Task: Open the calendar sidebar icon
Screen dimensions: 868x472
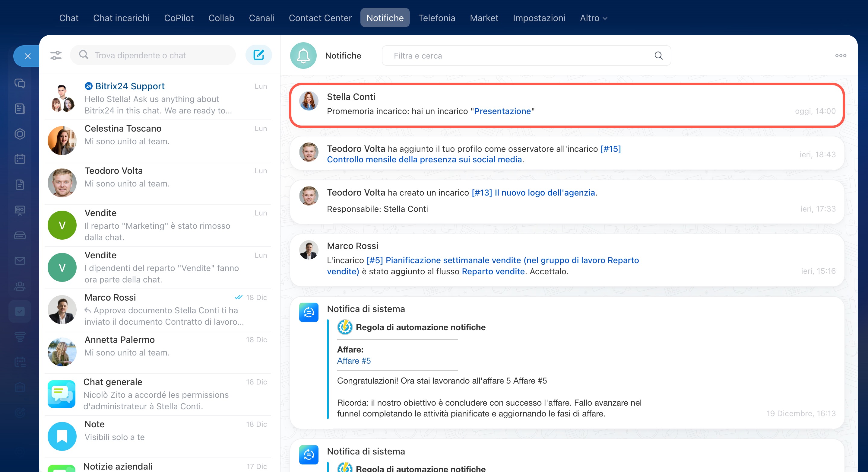Action: click(20, 159)
